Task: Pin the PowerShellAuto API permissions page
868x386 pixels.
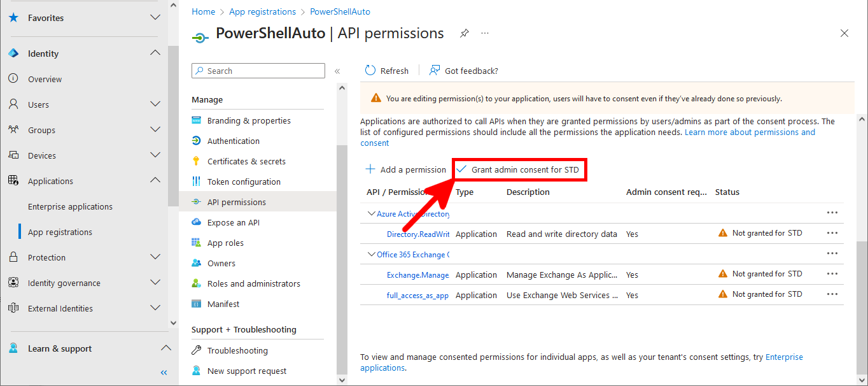Action: (464, 32)
